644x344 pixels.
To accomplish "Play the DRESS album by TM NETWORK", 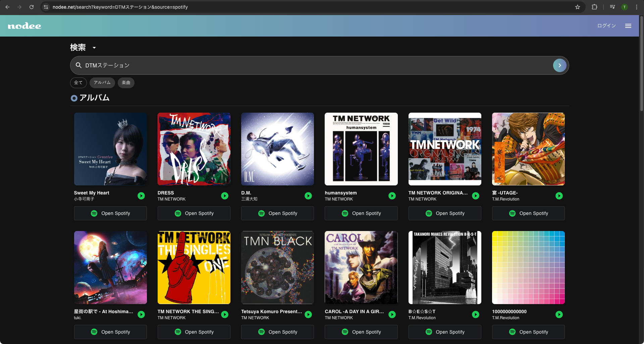I will tap(225, 196).
